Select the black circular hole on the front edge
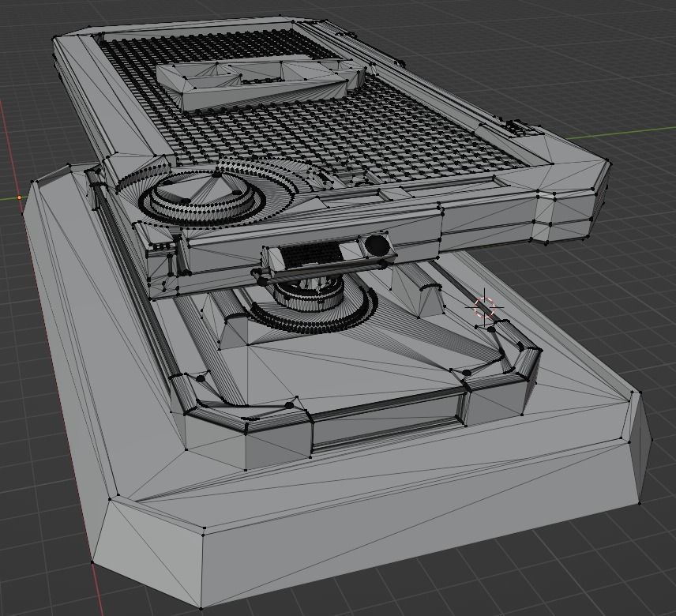Viewport: 676px width, 616px height. click(x=377, y=245)
